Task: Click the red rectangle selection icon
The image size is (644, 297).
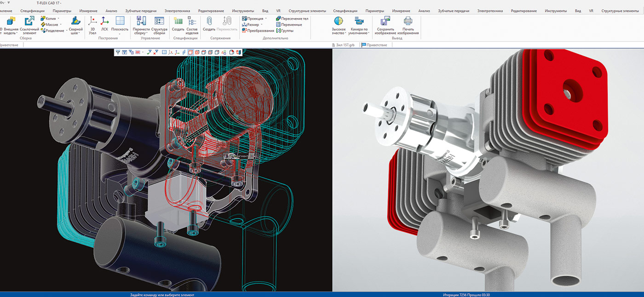Action: click(x=138, y=52)
